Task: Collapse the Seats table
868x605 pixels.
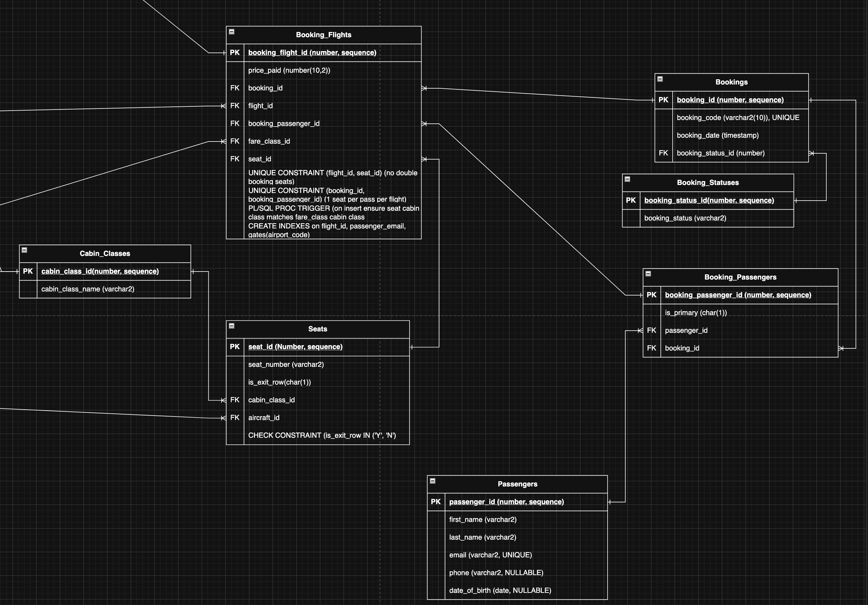Action: pos(232,326)
